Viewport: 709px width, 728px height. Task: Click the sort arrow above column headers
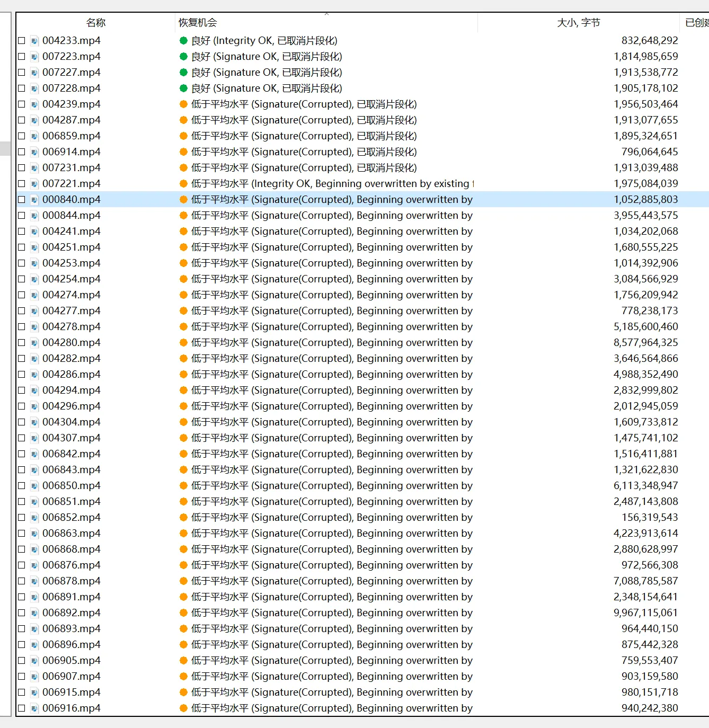(x=326, y=14)
